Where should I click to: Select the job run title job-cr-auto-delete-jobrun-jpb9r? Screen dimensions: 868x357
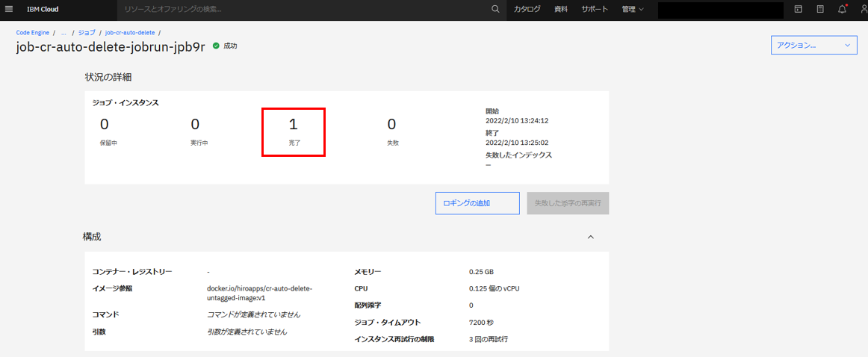coord(111,47)
